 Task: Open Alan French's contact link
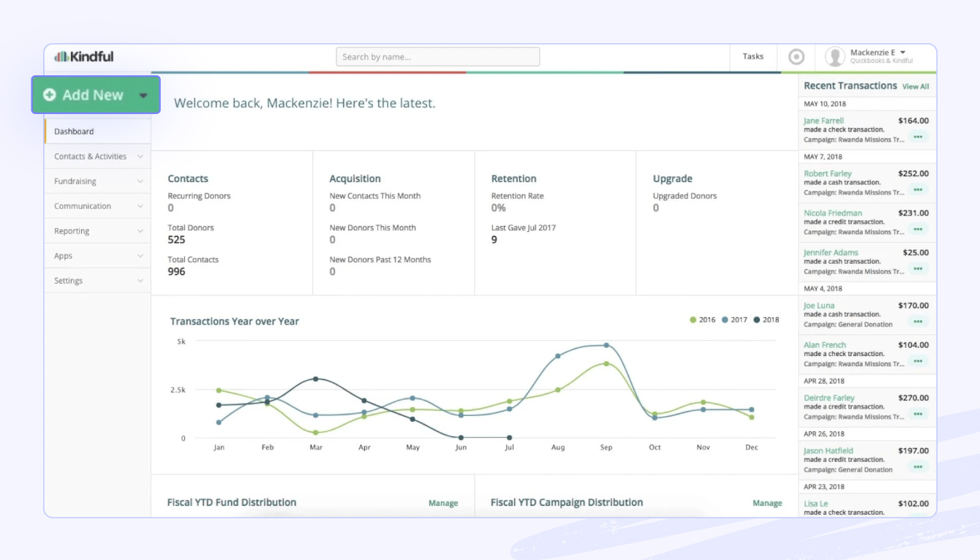tap(825, 345)
